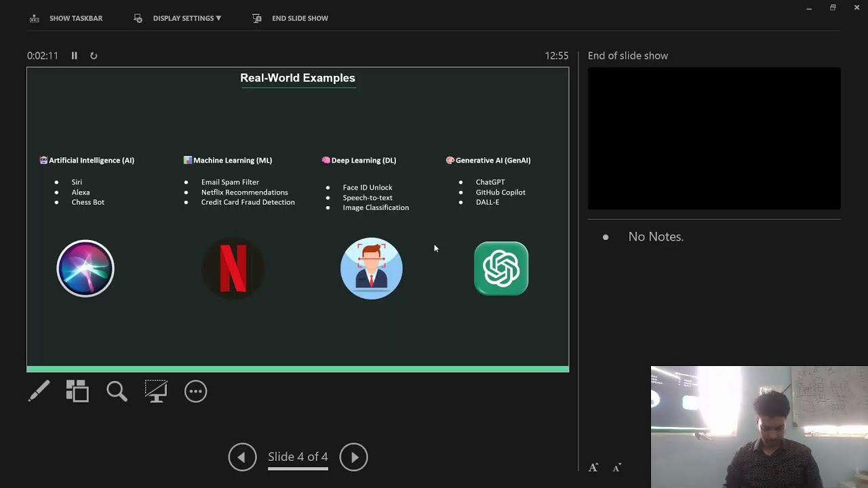Click the Chess Bot bullet
The width and height of the screenshot is (868, 488).
coord(87,203)
